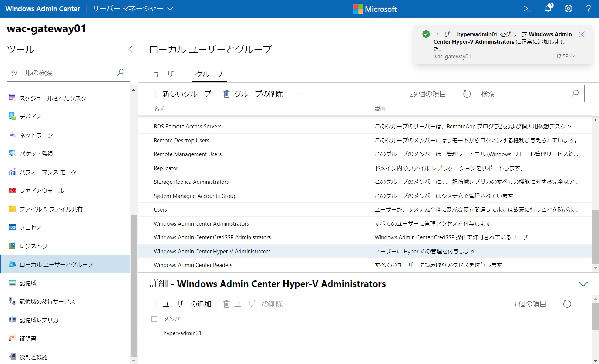Open the PowerShell console icon
599x364 pixels.
coord(528,9)
